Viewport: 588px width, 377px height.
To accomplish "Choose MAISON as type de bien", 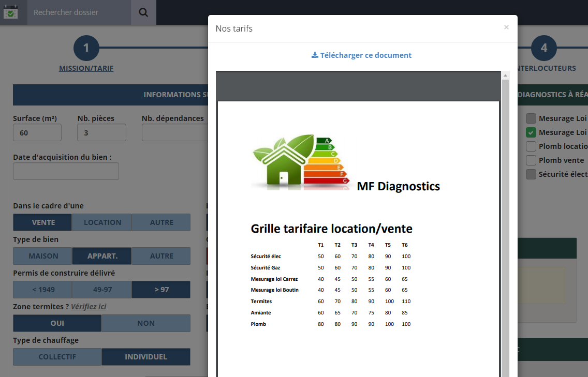I will pyautogui.click(x=42, y=256).
